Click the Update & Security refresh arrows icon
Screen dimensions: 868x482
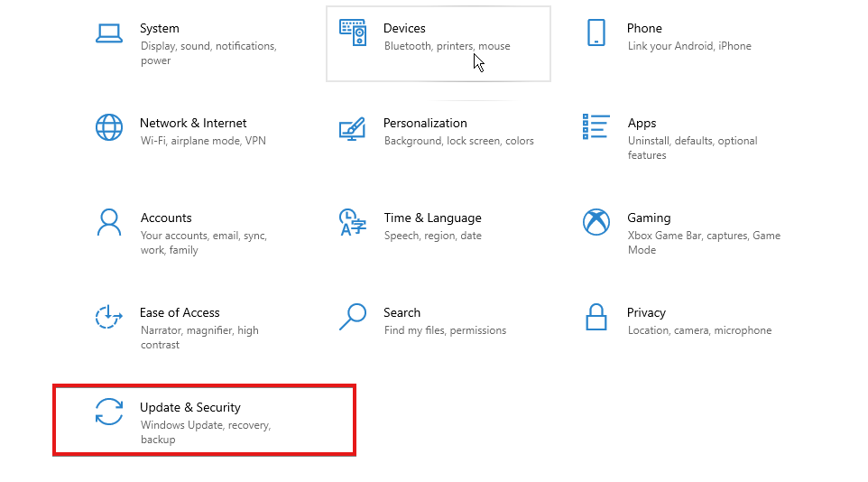109,412
